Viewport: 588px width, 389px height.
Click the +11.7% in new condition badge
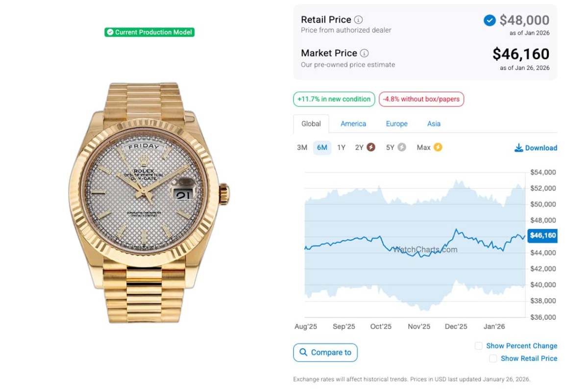pos(334,99)
